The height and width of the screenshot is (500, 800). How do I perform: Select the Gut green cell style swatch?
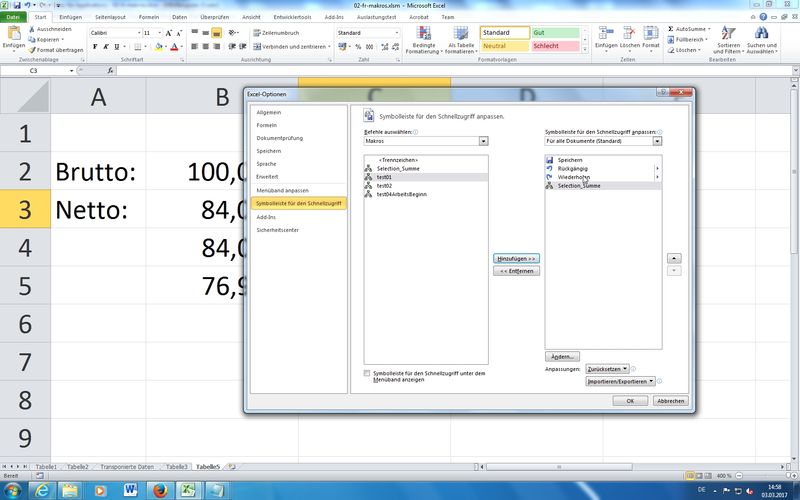tap(553, 32)
